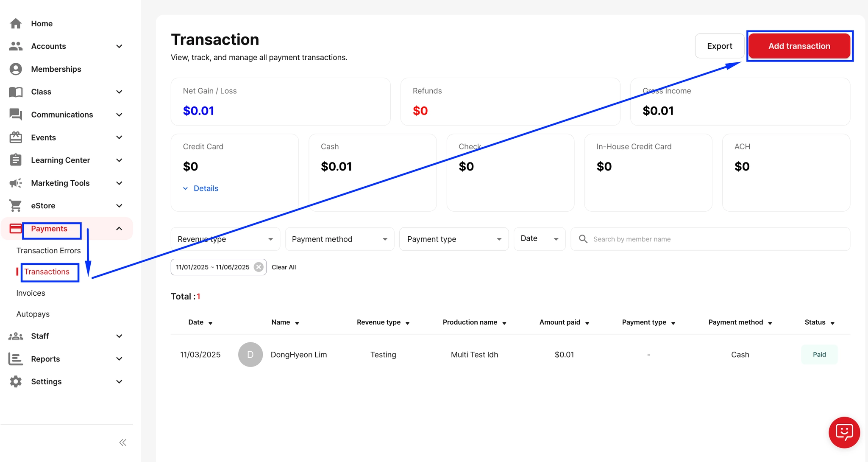Viewport: 868px width, 462px height.
Task: Click the Memberships person icon
Action: (16, 69)
